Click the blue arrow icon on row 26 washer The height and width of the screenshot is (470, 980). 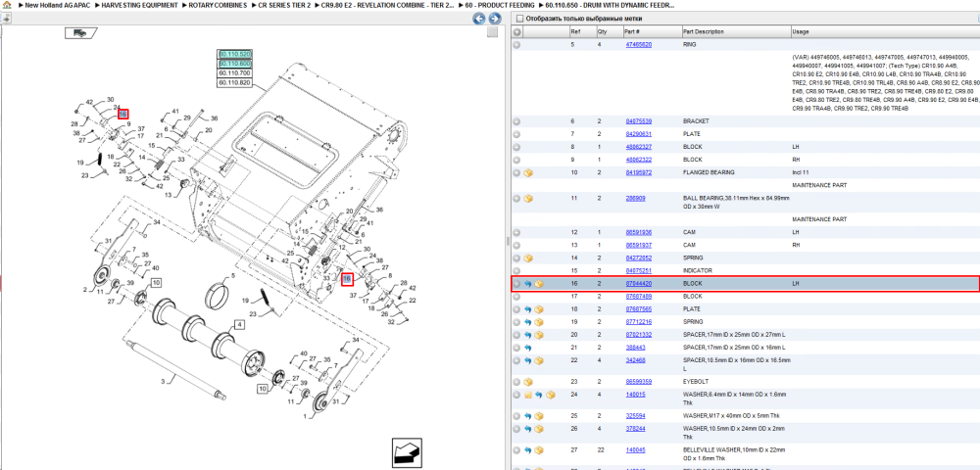528,429
